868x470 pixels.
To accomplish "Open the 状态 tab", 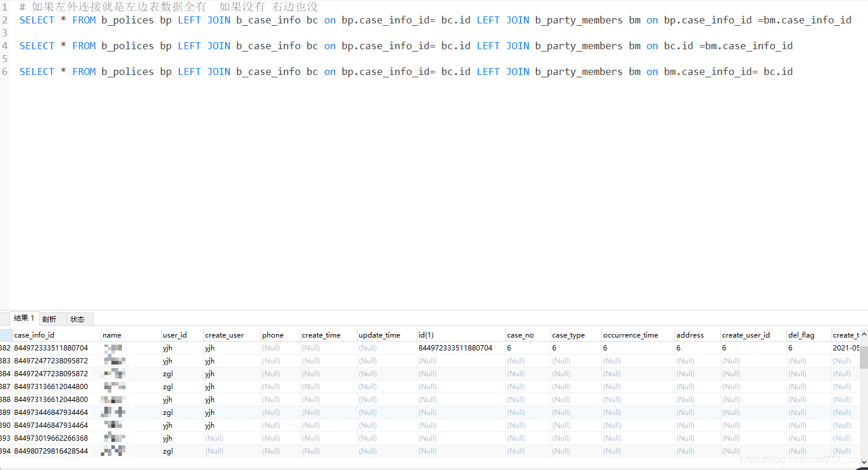I will [x=78, y=319].
